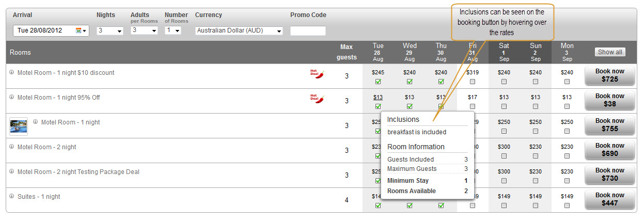
Task: Expand the Number of Rooms dropdown
Action: 173,31
